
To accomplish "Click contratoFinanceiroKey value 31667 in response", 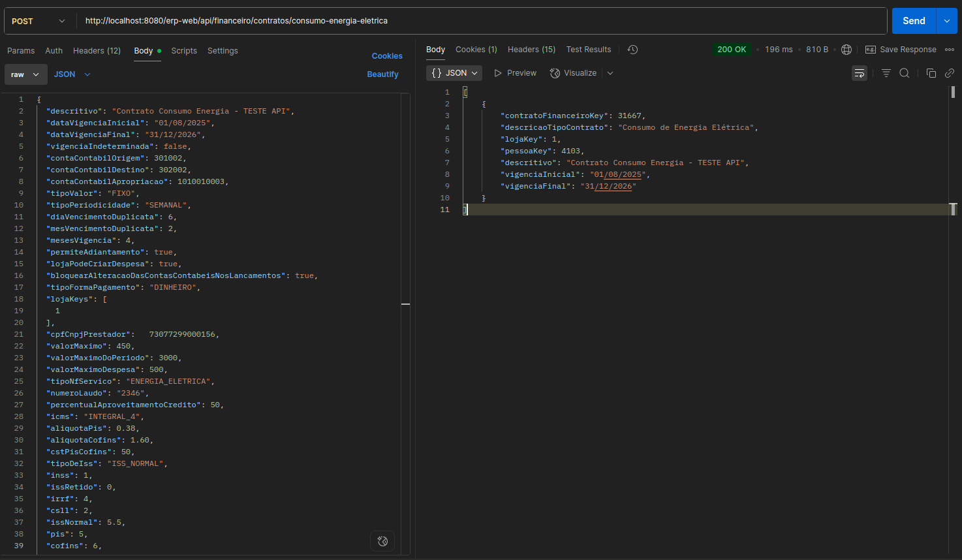I will [630, 116].
